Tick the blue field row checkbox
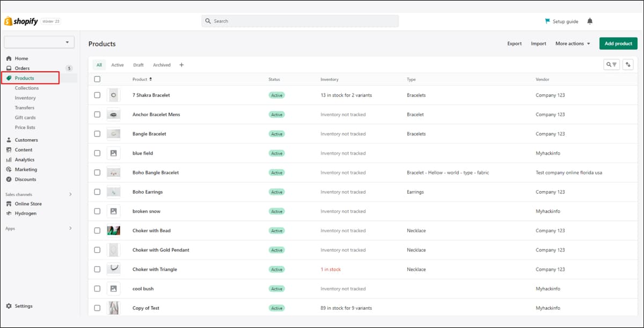The height and width of the screenshot is (328, 644). [97, 153]
